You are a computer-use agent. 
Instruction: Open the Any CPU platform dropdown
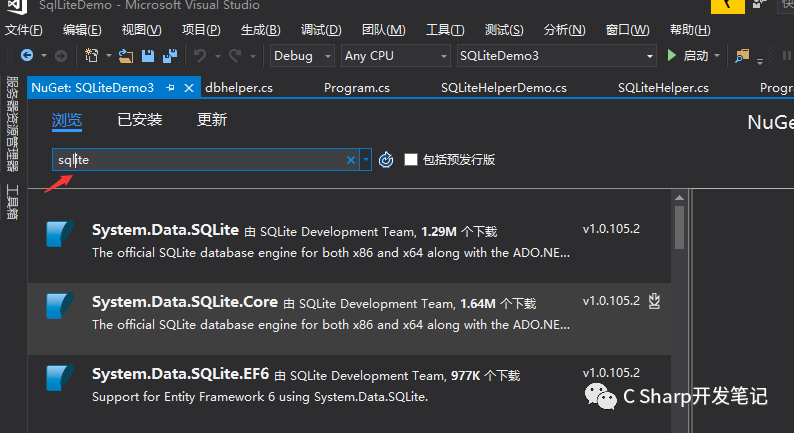click(x=396, y=56)
